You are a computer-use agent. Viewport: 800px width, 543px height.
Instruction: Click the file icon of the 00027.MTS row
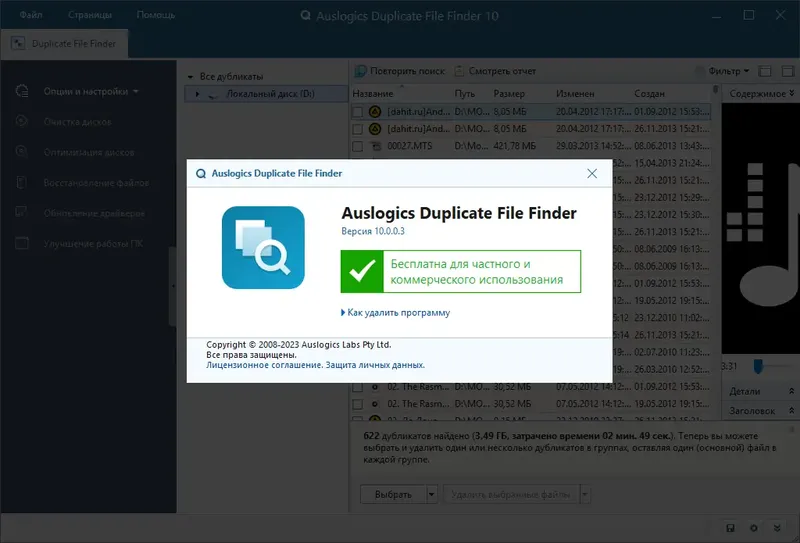point(375,146)
